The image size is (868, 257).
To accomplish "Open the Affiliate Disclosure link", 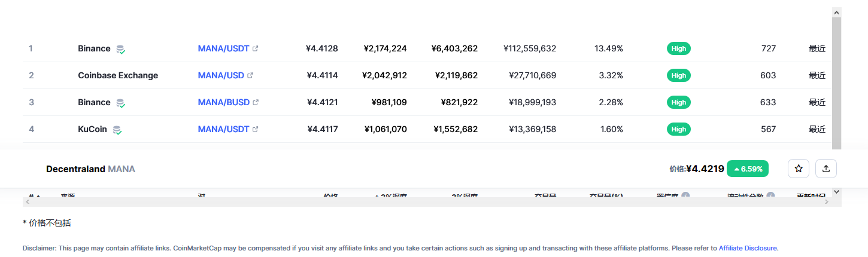I will [748, 247].
